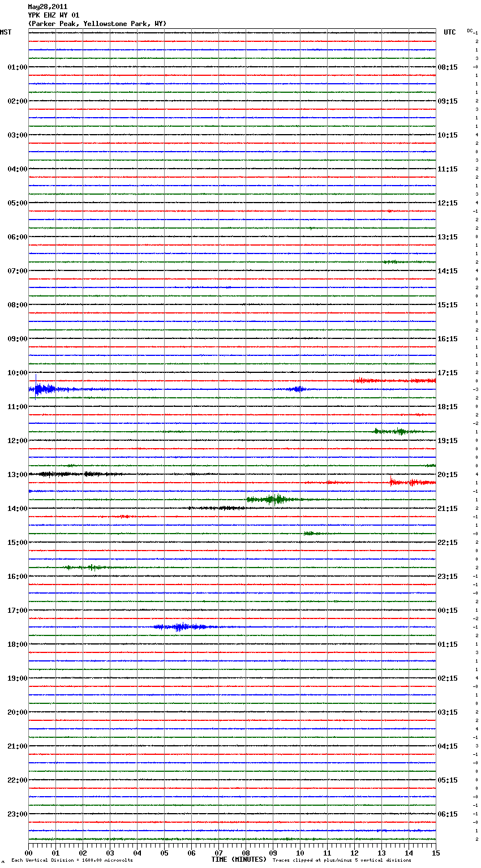The image size is (481, 868).
Task: Click the 10 minute axis tick label
Action: coord(300,853)
